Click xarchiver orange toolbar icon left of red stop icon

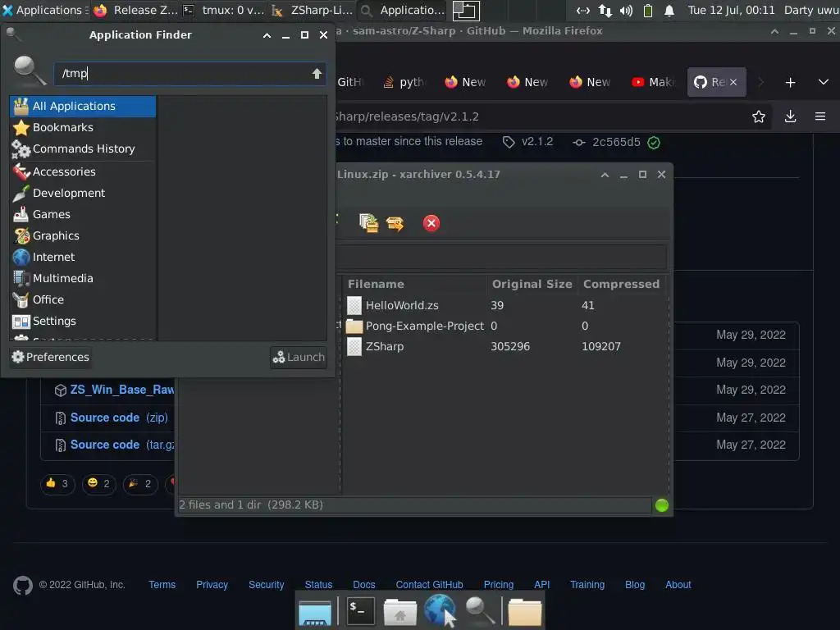click(x=395, y=223)
